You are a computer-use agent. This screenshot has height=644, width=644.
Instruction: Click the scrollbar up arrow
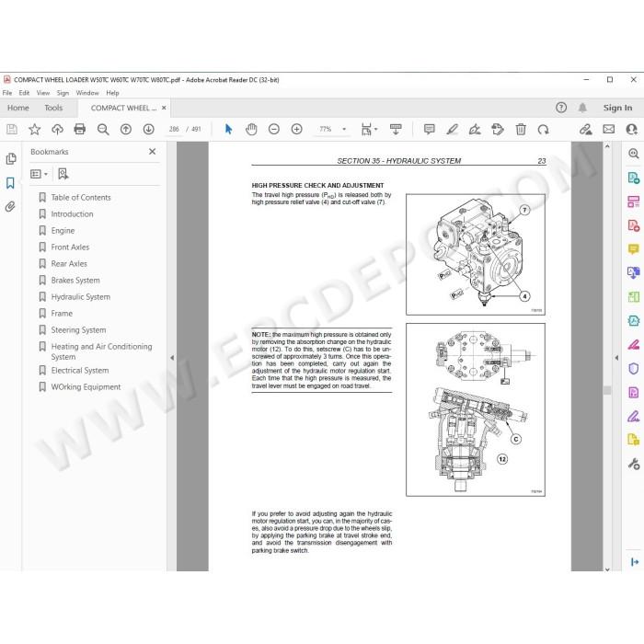pos(607,145)
